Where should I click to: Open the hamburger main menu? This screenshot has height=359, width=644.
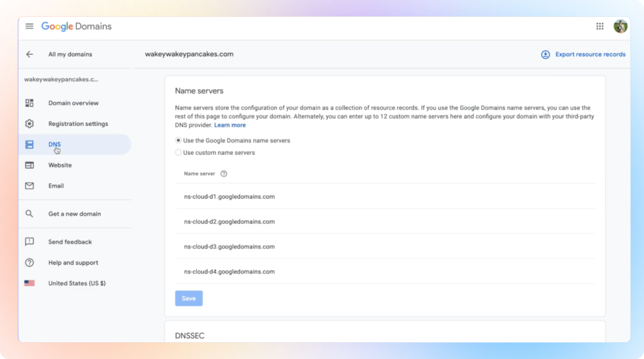(x=29, y=26)
